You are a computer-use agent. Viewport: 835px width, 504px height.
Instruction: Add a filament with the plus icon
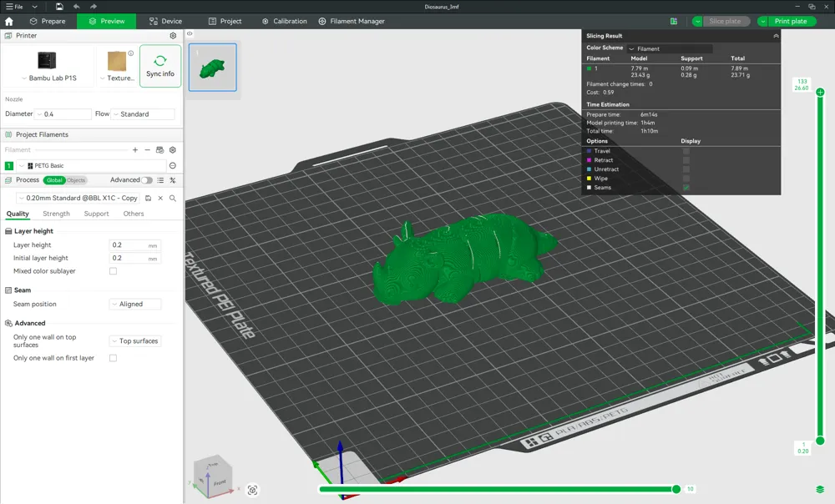point(135,150)
